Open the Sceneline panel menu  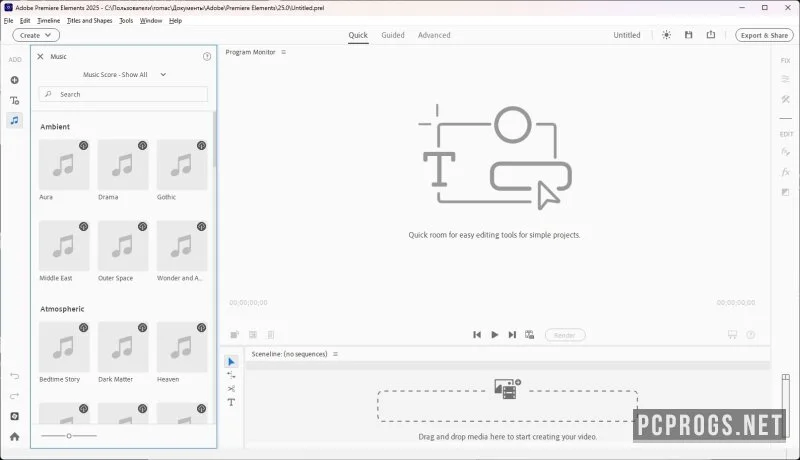pyautogui.click(x=335, y=354)
